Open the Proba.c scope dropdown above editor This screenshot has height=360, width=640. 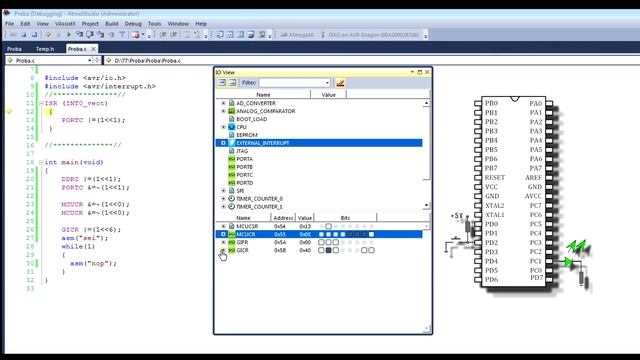89,60
